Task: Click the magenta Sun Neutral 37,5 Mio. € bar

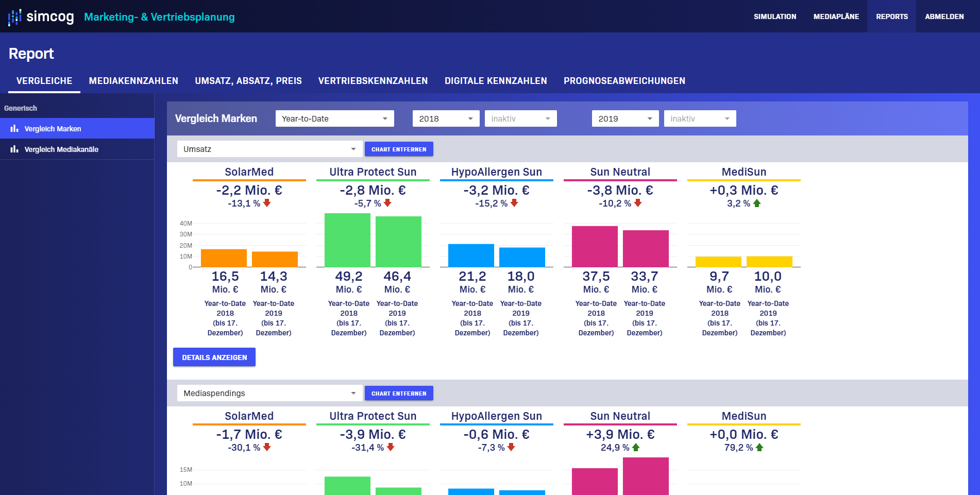Action: point(595,246)
